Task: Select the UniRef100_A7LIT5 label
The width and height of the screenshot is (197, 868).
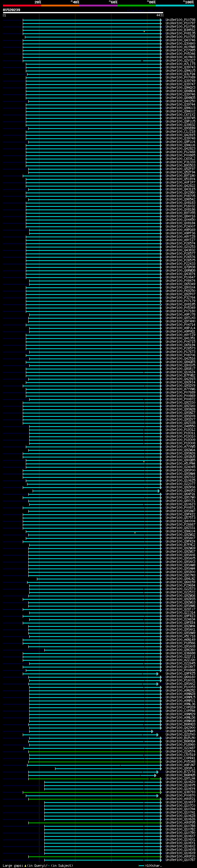Action: (180, 64)
